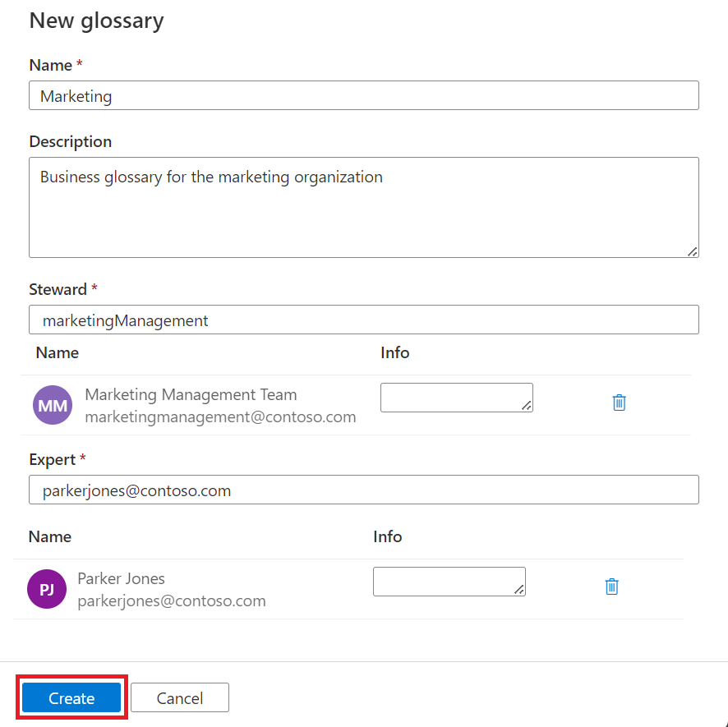Select the Expert search field
Viewport: 728px width, 727px height.
[x=363, y=490]
